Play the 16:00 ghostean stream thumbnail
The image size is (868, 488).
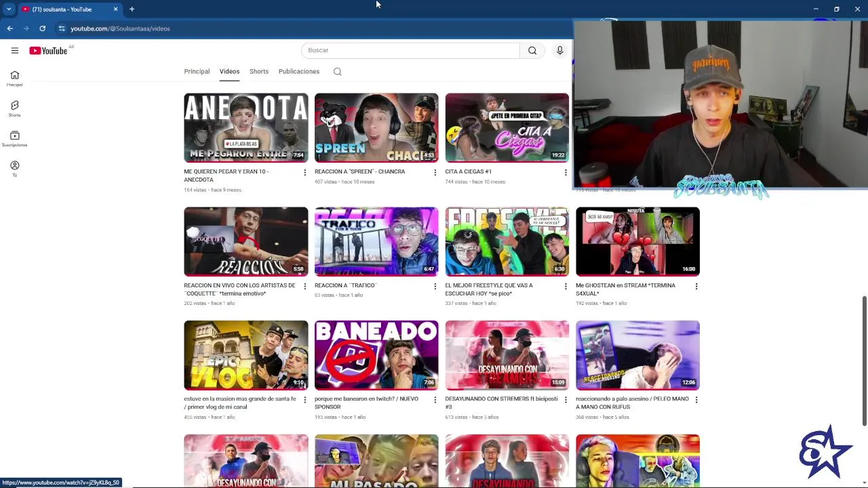click(x=637, y=241)
